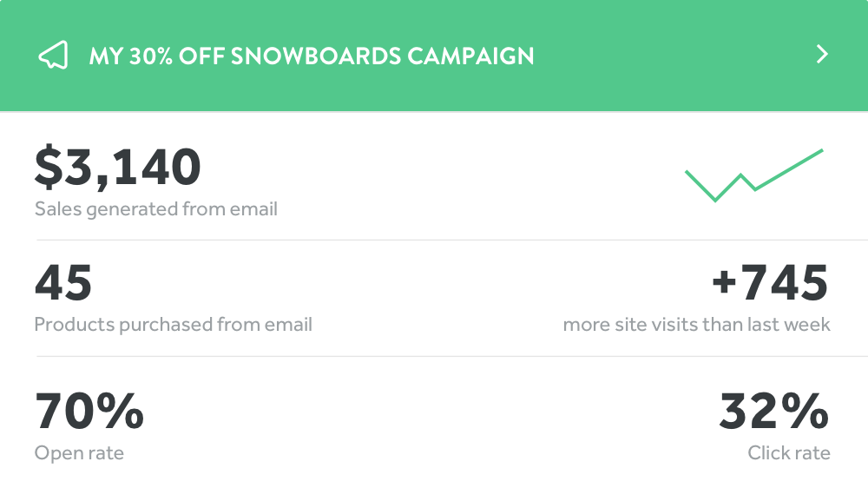This screenshot has width=868, height=488.
Task: Click the green sales trend sparkline
Action: [x=754, y=175]
